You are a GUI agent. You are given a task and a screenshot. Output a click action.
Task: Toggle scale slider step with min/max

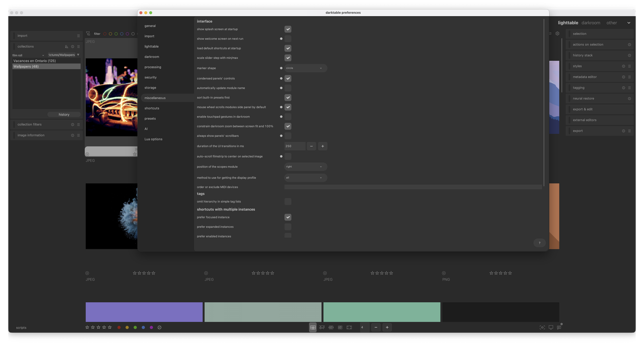(288, 58)
